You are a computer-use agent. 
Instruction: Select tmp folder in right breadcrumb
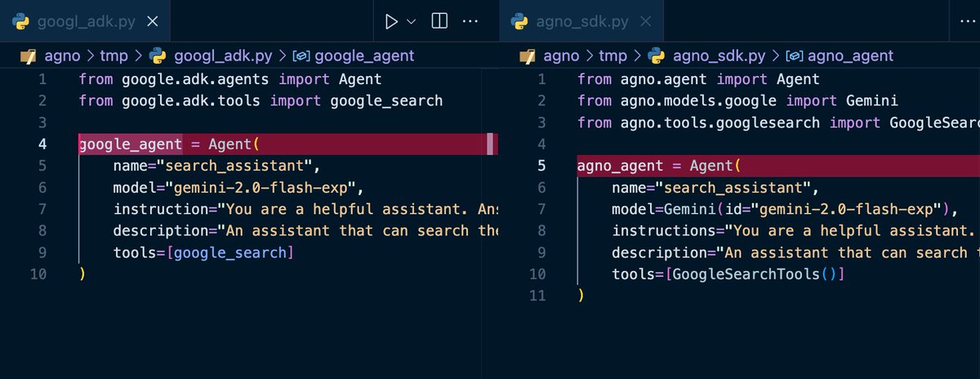(x=612, y=56)
